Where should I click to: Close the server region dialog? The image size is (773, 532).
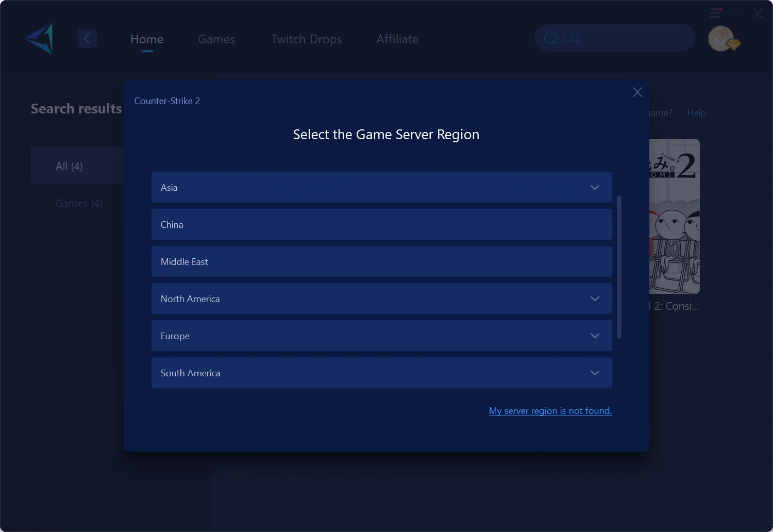point(637,92)
